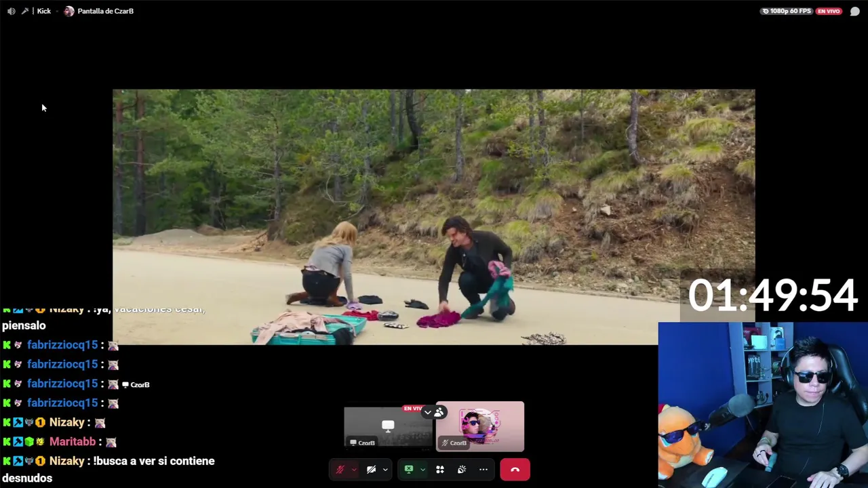Screen dimensions: 868x488
Task: Collapse participants strip with chevron arrow
Action: point(427,412)
